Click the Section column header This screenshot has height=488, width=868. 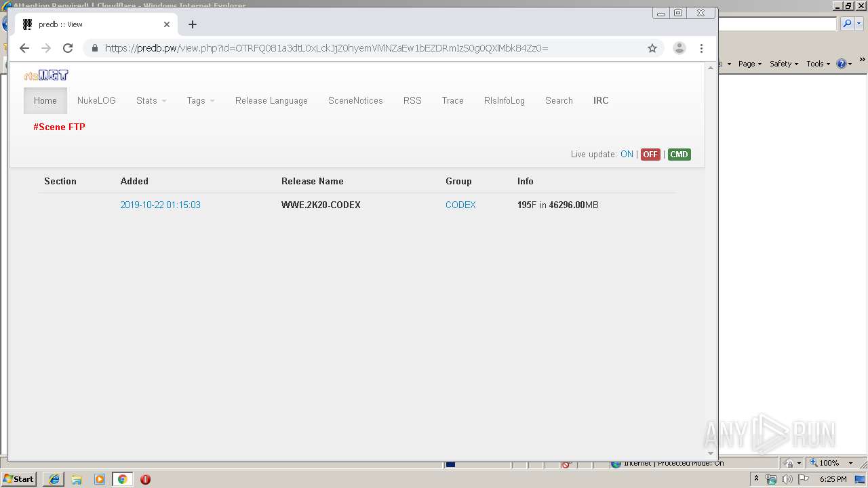point(60,181)
